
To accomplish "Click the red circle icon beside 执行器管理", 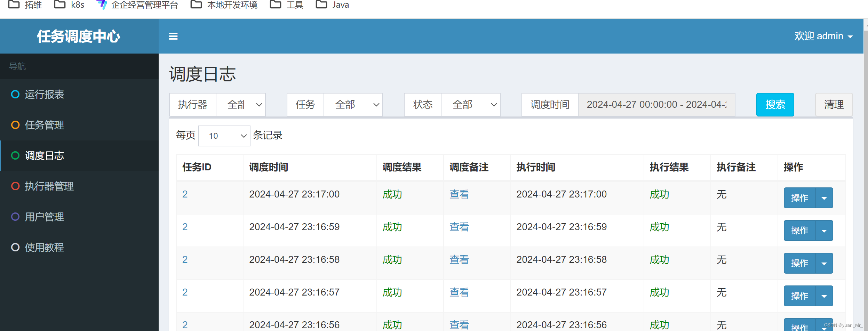I will pyautogui.click(x=15, y=186).
